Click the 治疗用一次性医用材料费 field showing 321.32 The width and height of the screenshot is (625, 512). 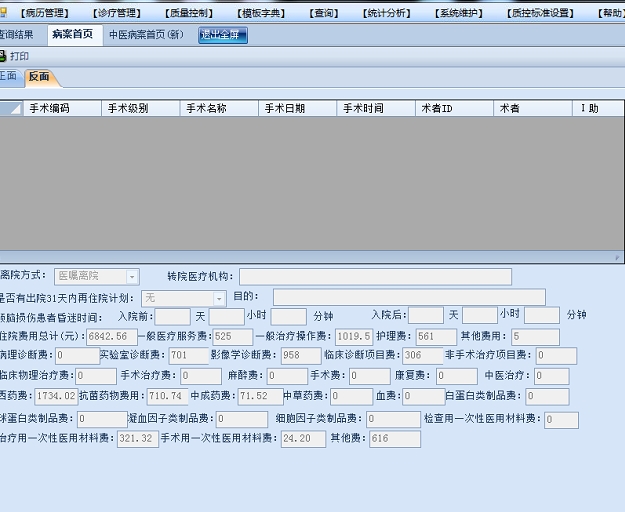tap(138, 439)
